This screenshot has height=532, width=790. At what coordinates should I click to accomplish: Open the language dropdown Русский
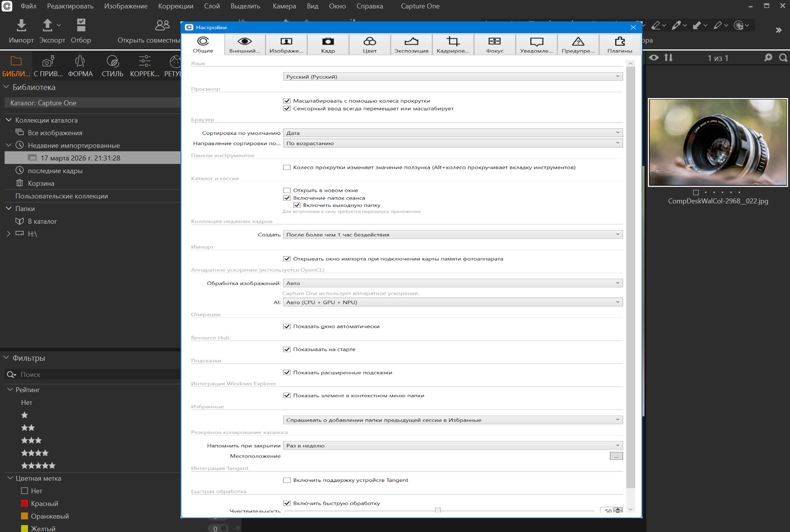point(452,77)
